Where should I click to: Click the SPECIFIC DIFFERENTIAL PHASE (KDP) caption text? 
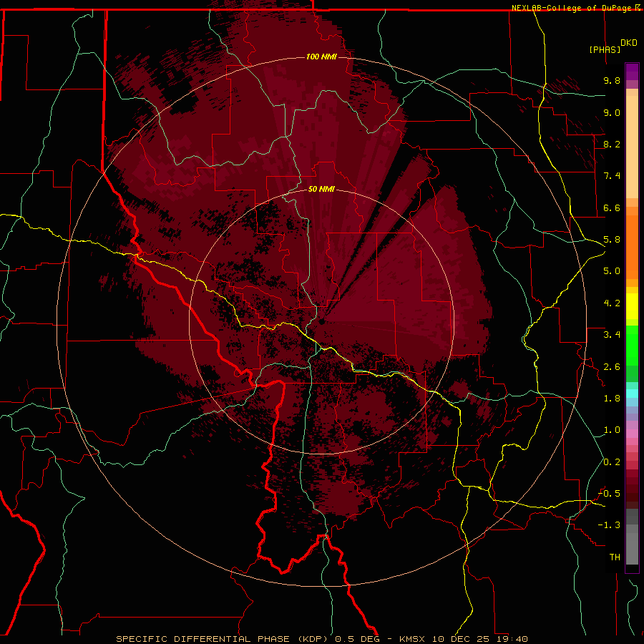coord(223,639)
